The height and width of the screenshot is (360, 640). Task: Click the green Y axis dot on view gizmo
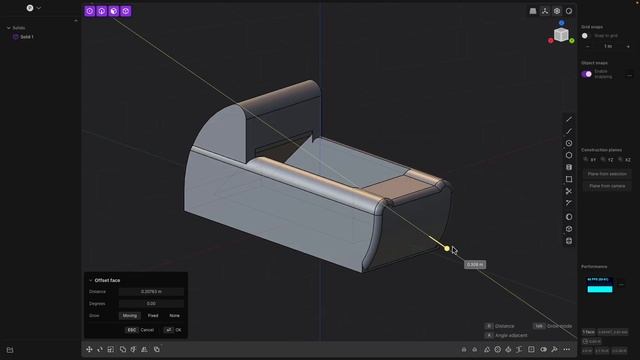572,41
